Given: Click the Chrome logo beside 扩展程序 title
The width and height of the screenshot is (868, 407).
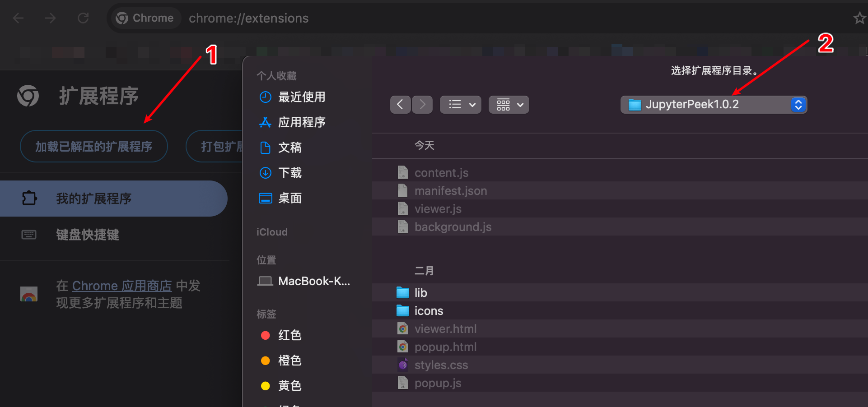Looking at the screenshot, I should pos(28,96).
